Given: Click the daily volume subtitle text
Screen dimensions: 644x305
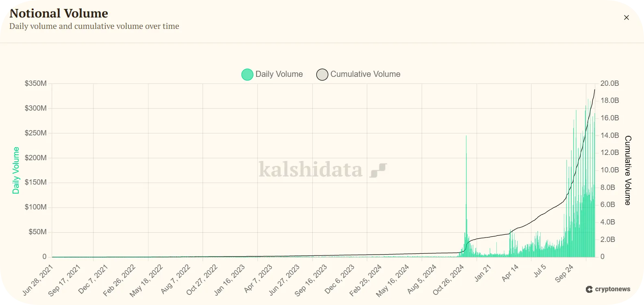Looking at the screenshot, I should 94,26.
